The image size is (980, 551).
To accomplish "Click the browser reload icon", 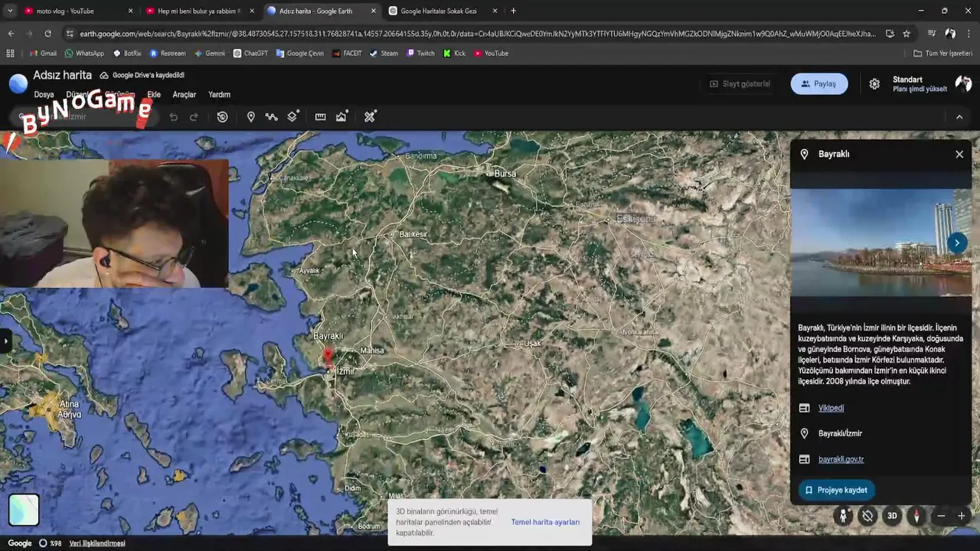I will (47, 34).
